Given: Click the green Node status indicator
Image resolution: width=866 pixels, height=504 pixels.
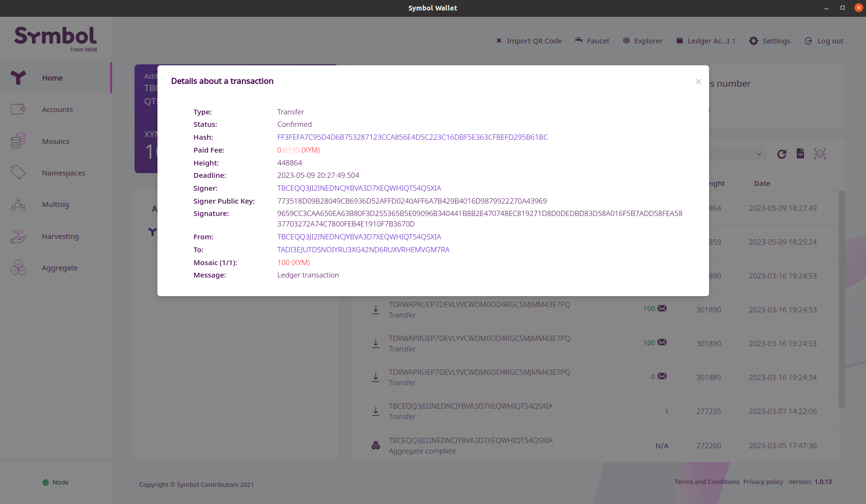Looking at the screenshot, I should pyautogui.click(x=45, y=482).
